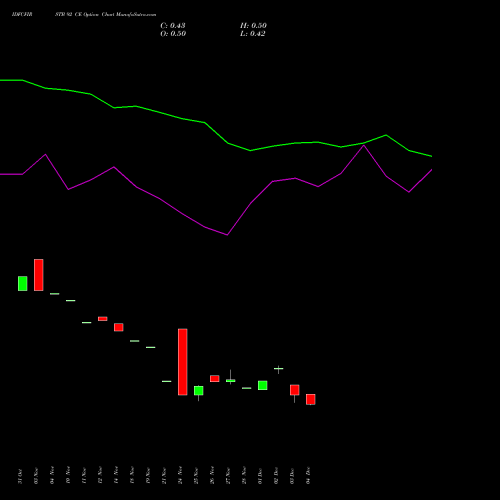Click the HDFCFIR symbol label
Image resolution: width=500 pixels, height=500 pixels.
point(22,15)
